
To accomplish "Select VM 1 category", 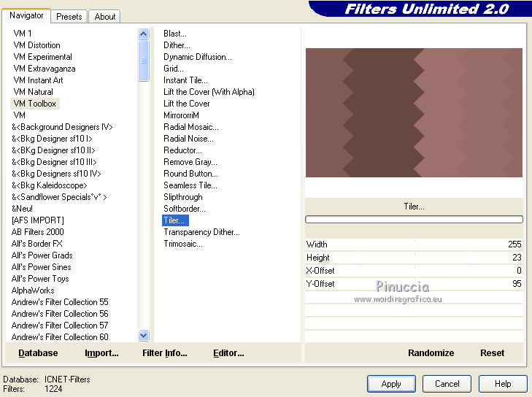I will [x=23, y=34].
